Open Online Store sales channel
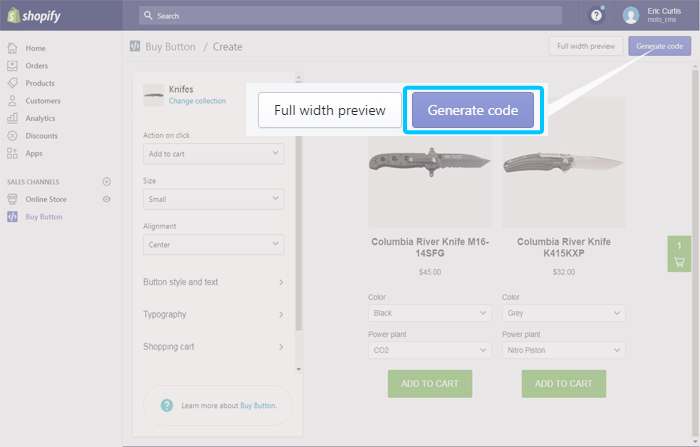Viewport: 700px width, 447px height. click(x=46, y=199)
